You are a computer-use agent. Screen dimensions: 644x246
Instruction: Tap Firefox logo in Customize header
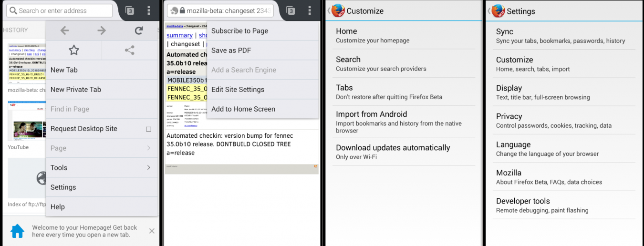point(338,10)
